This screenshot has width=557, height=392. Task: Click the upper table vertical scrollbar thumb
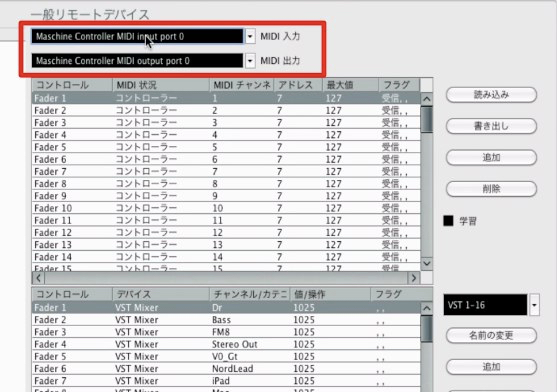[x=427, y=120]
